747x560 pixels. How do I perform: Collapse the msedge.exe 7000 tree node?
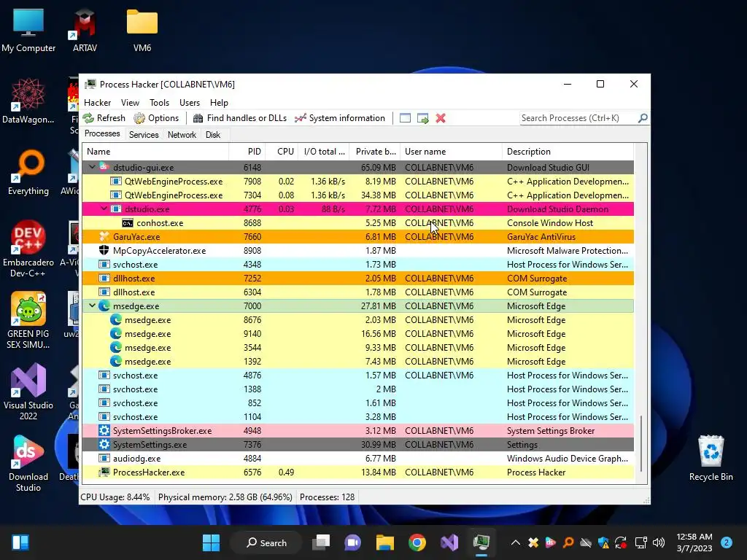tap(92, 306)
